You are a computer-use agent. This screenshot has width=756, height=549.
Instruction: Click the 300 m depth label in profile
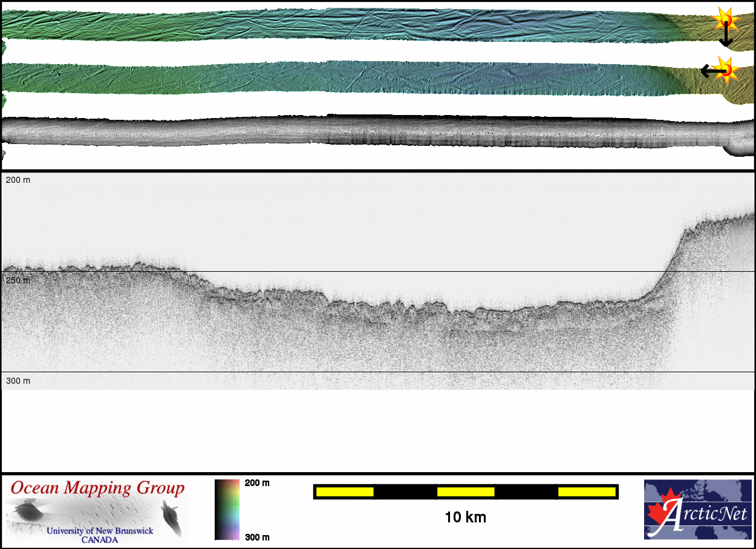(x=18, y=381)
